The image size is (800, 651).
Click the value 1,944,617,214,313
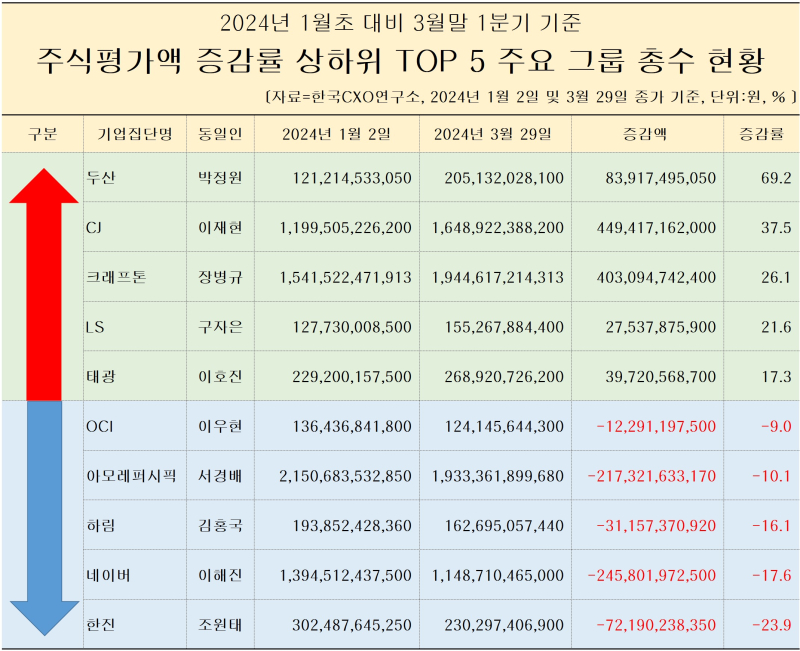click(497, 278)
